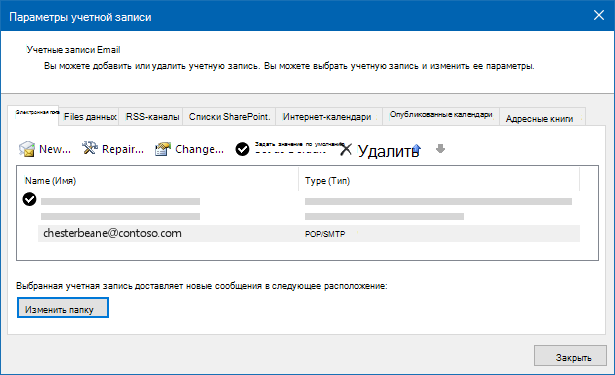Click the Change... button label
Image resolution: width=615 pixels, height=375 pixels.
[199, 149]
